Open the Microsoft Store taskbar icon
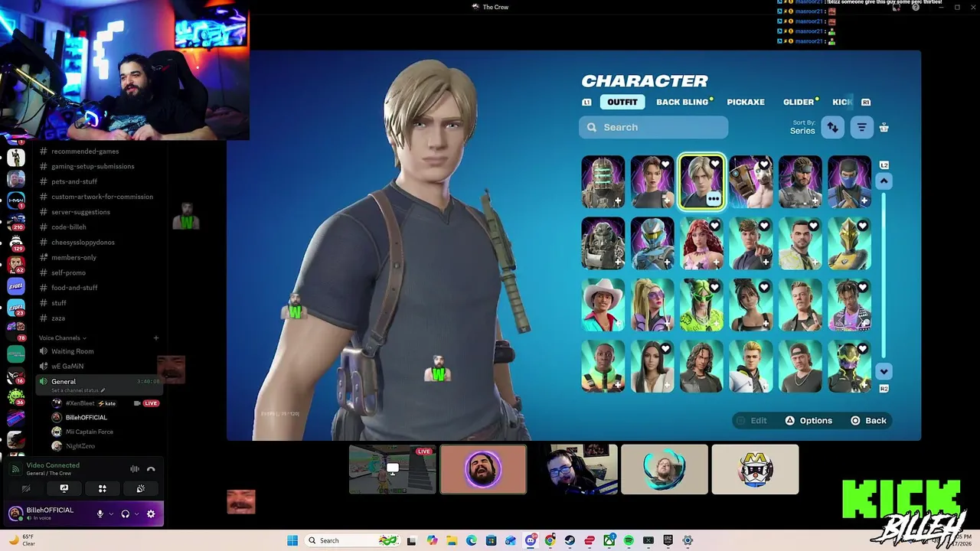Viewport: 980px width, 551px height. coord(491,540)
